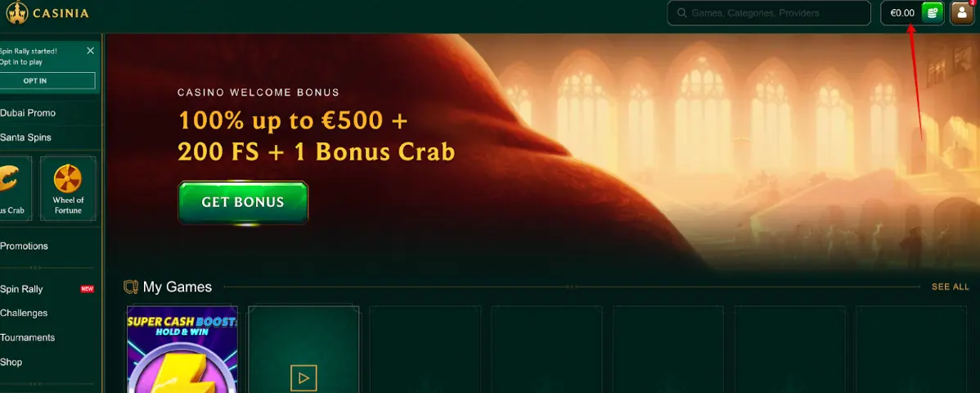980x393 pixels.
Task: Open Shop in sidebar
Action: click(x=11, y=363)
